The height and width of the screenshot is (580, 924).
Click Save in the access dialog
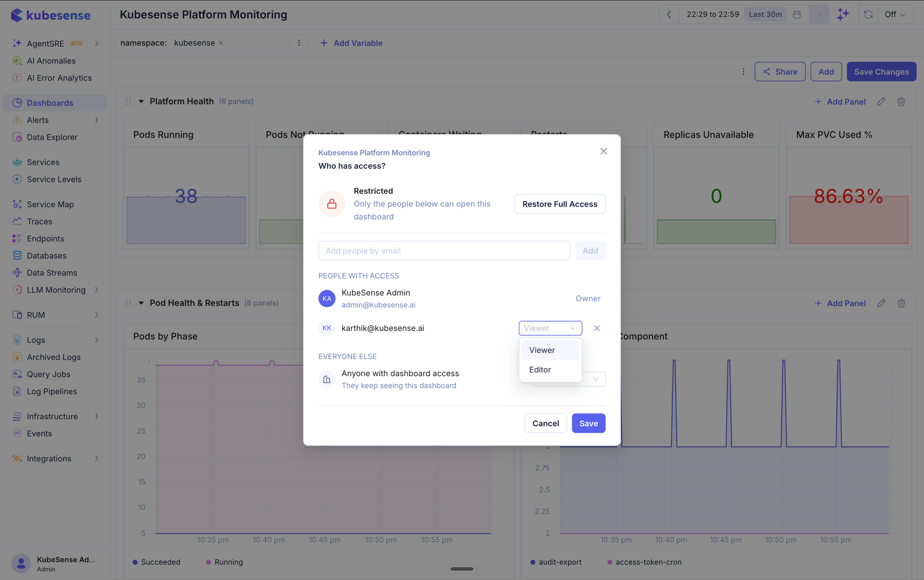click(x=588, y=423)
